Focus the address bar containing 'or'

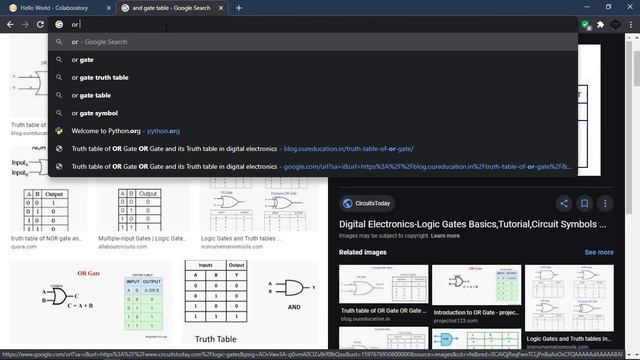[x=312, y=24]
